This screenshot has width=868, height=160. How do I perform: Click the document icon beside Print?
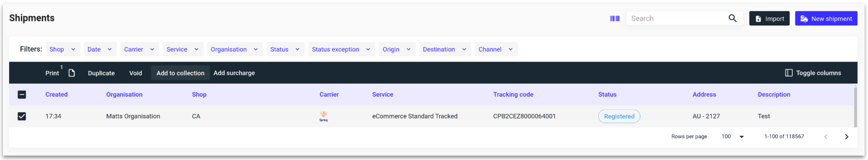71,73
